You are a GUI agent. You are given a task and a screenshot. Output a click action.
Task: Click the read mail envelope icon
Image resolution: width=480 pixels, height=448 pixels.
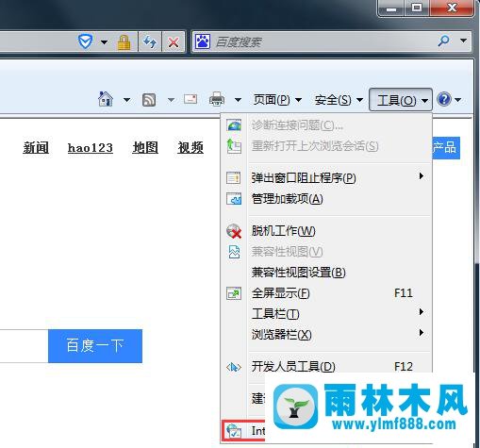point(190,99)
